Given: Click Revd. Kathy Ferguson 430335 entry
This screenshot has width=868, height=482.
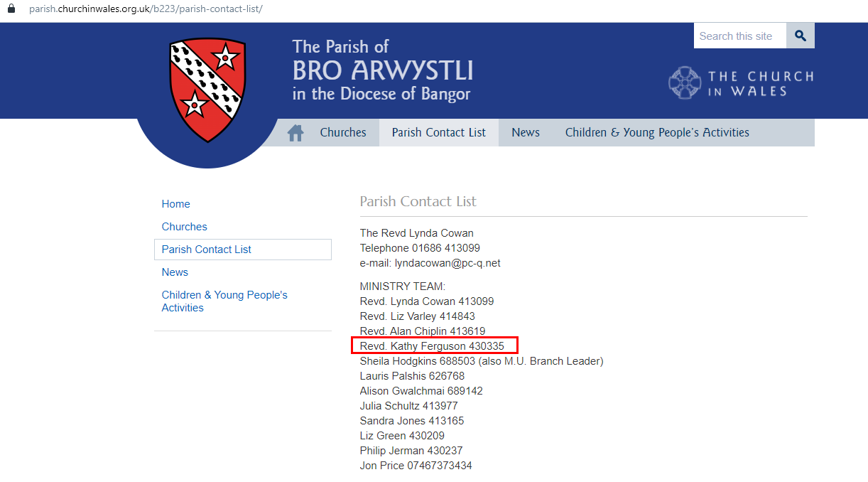Looking at the screenshot, I should [432, 346].
